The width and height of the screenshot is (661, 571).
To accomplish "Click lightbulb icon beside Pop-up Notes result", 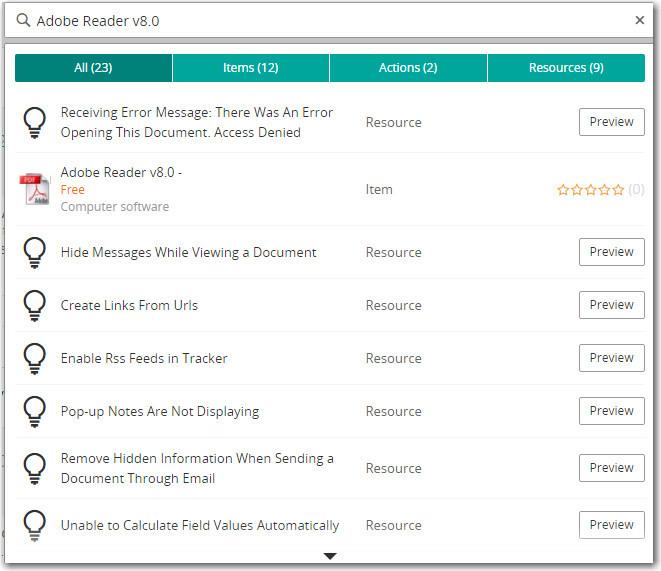I will (34, 412).
